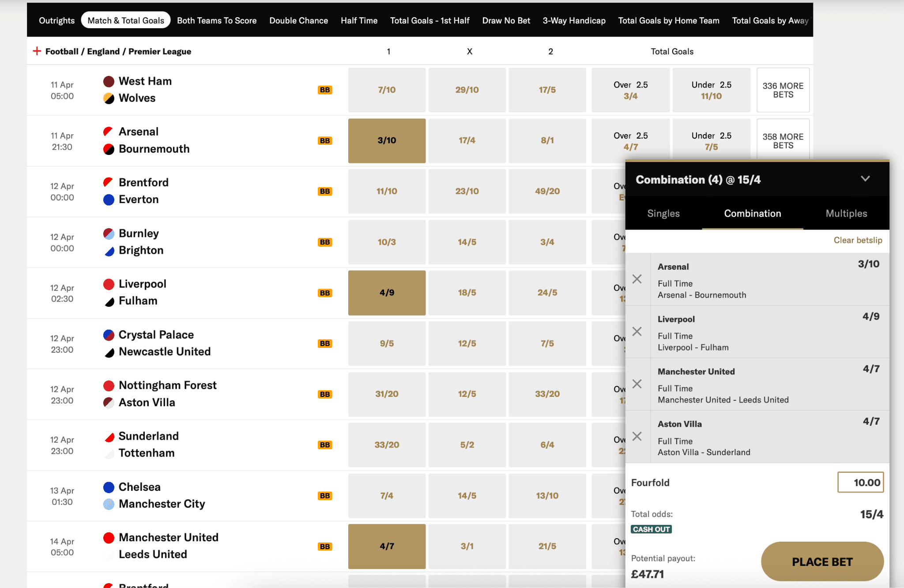
Task: Open the Double Chance market tab
Action: coord(298,20)
